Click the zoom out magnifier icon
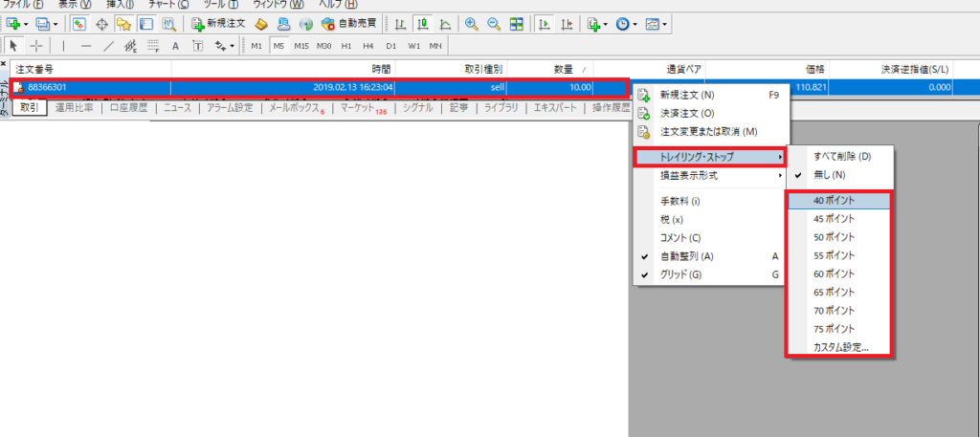980x437 pixels. click(493, 23)
